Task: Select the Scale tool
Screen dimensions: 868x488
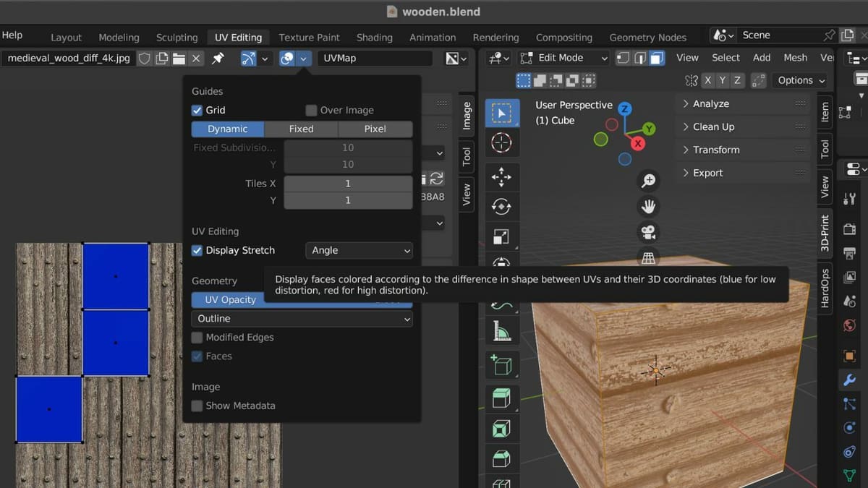Action: point(501,236)
